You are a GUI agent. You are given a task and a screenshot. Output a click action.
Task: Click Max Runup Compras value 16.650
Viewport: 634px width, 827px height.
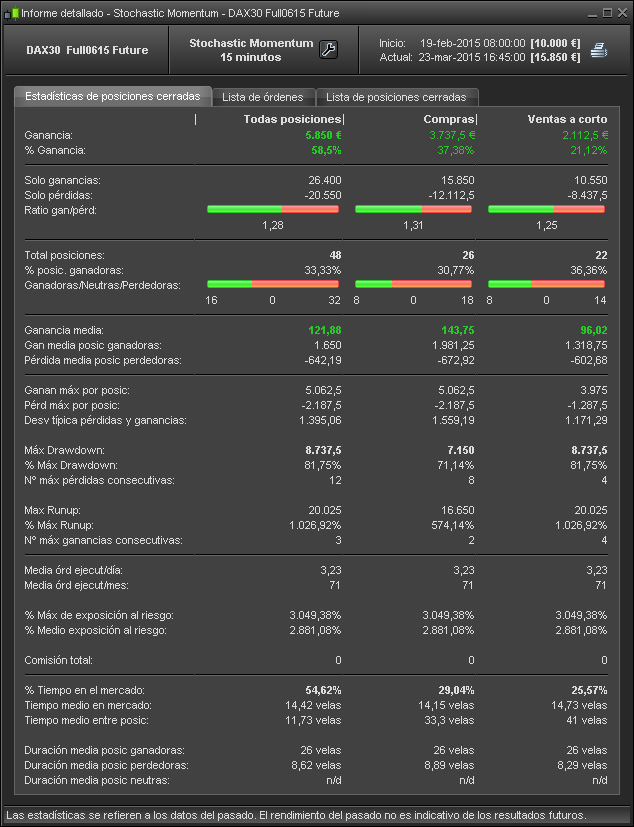(458, 511)
